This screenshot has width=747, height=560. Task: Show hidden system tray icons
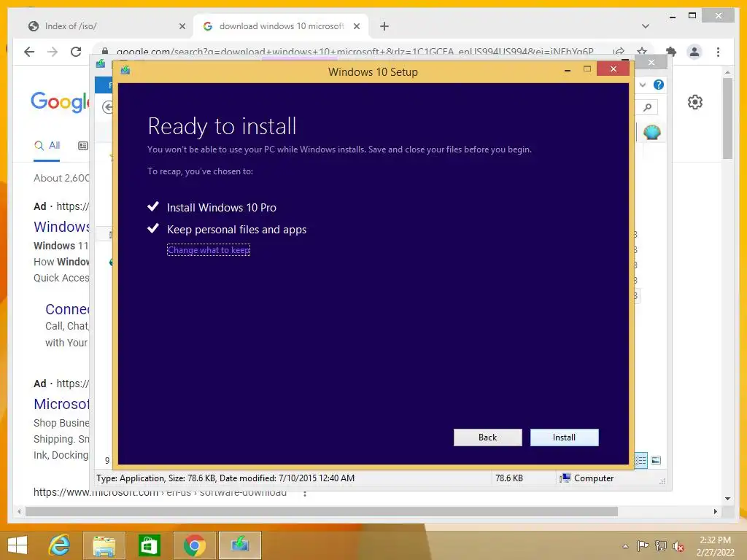coord(625,546)
